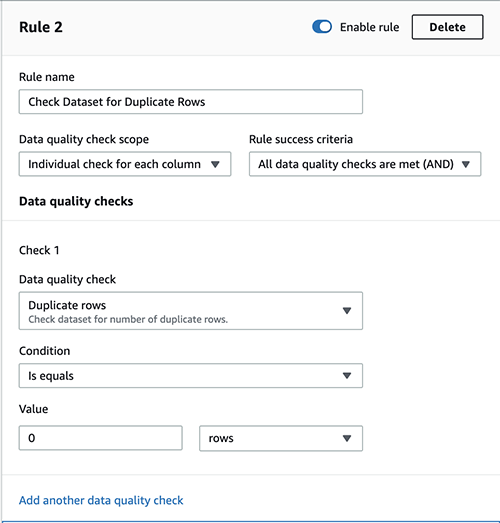Screen dimensions: 500x523
Task: Click arrow icon beside Individual check for each column
Action: click(215, 164)
